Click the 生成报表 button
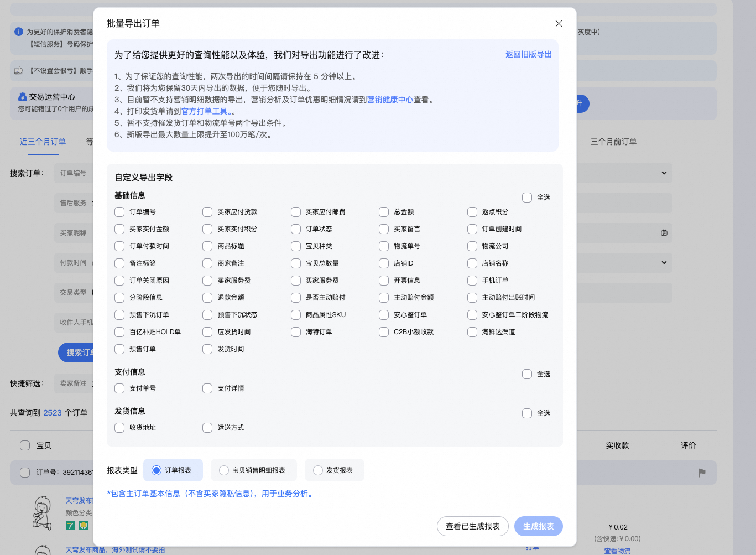 click(x=539, y=526)
